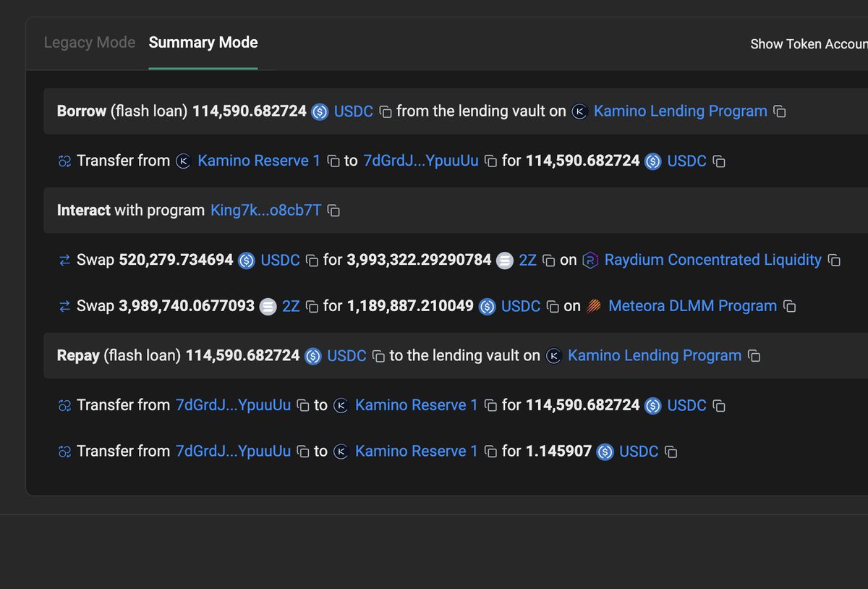Viewport: 868px width, 589px height.
Task: Copy USDC address in Raydium swap row
Action: [312, 260]
